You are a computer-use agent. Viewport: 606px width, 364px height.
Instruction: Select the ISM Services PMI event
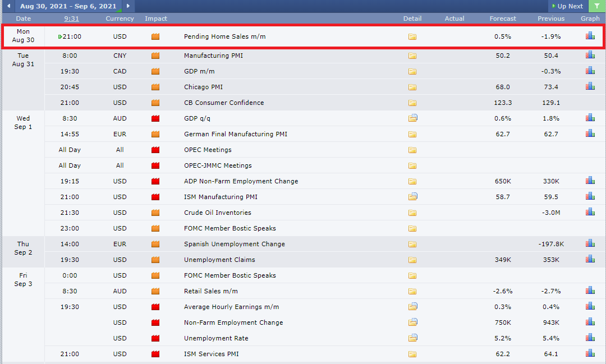pyautogui.click(x=211, y=353)
